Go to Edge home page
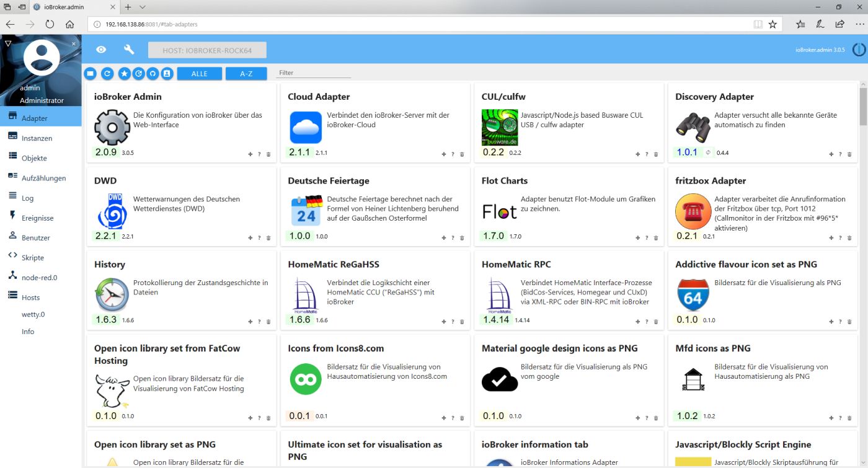Viewport: 868px width, 468px height. (x=69, y=24)
